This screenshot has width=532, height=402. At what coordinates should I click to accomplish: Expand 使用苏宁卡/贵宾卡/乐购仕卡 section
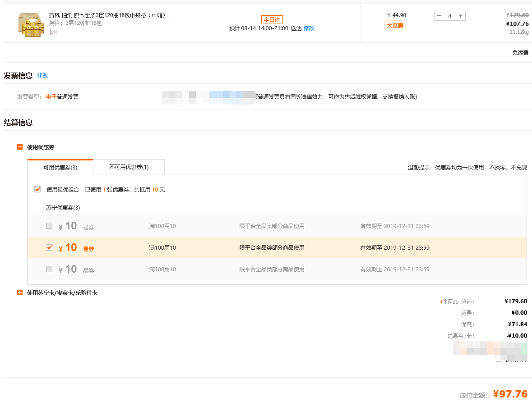pos(20,292)
